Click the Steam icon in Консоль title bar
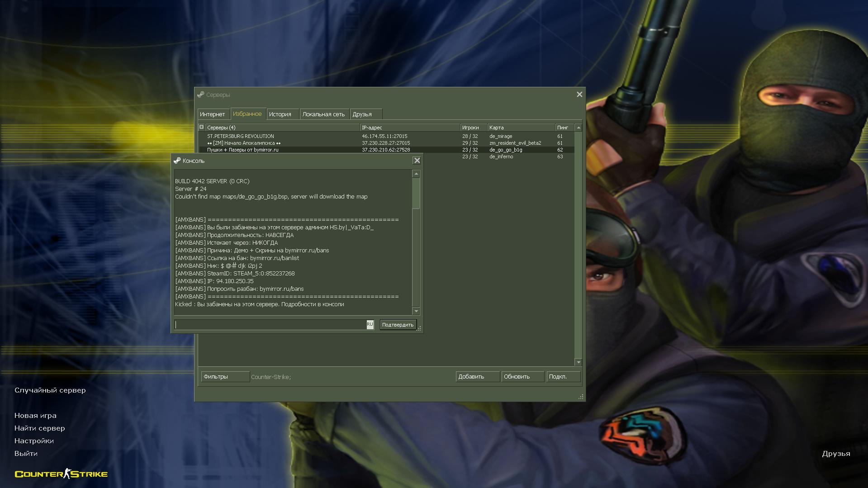 tap(177, 161)
